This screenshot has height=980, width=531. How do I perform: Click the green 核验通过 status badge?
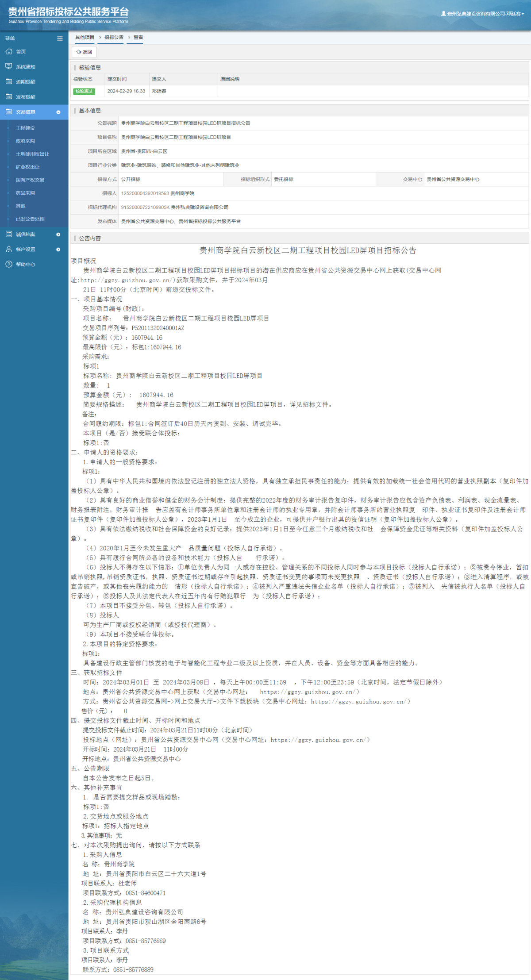tap(84, 91)
